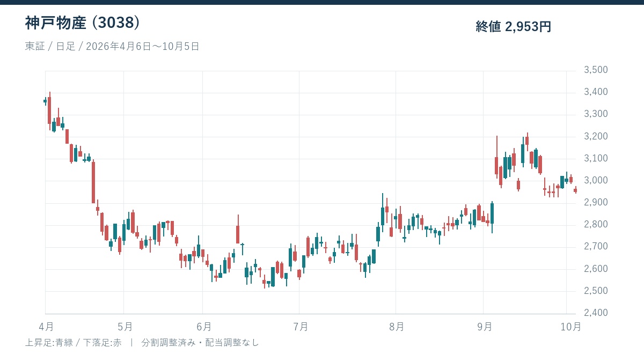Click the 4月 date axis label
The width and height of the screenshot is (644, 362).
pos(46,326)
